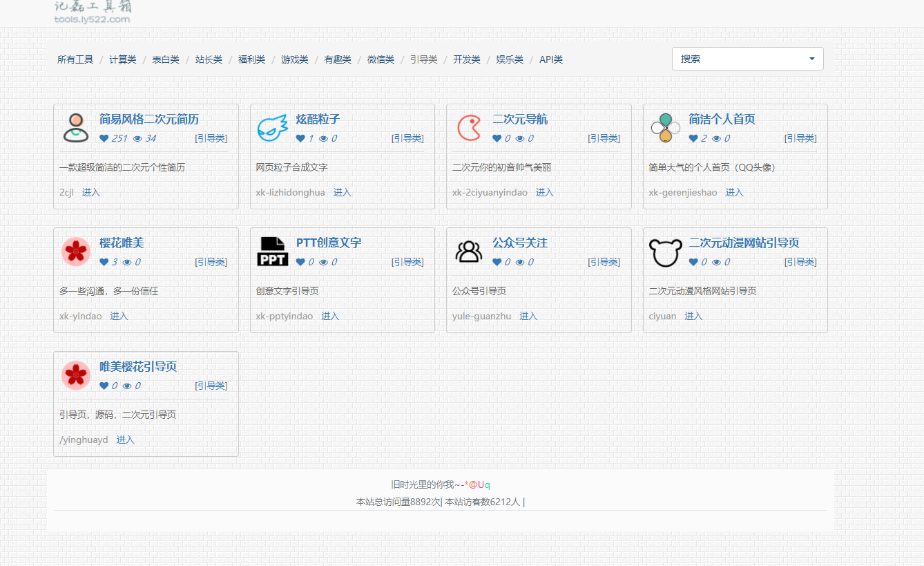Click the flower icon on 唯美樱花引导页 card
The image size is (924, 566).
pos(75,375)
